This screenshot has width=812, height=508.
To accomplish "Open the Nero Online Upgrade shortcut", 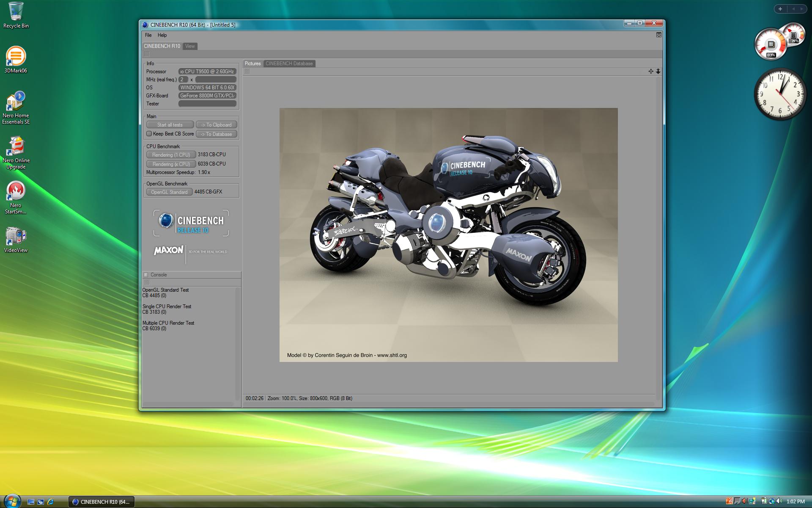I will [x=16, y=152].
